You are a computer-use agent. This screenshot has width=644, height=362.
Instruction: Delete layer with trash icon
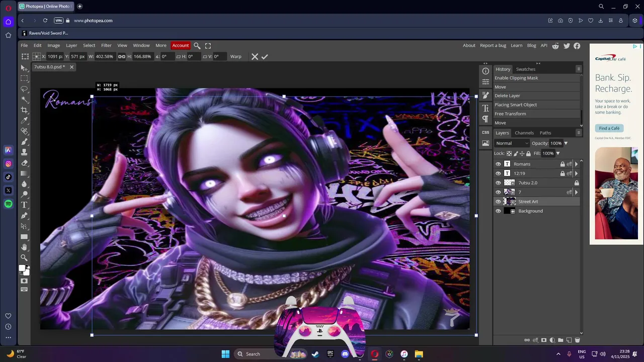577,340
